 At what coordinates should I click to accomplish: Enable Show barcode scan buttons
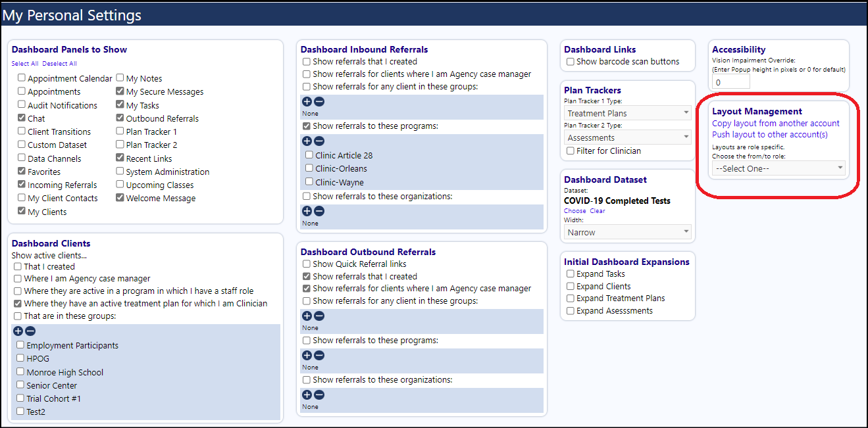click(x=571, y=62)
